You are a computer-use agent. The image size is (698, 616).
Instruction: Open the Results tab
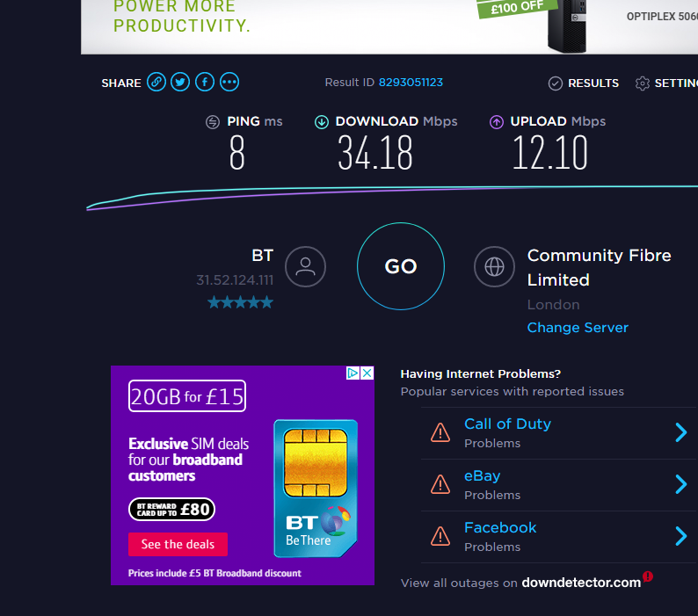584,83
